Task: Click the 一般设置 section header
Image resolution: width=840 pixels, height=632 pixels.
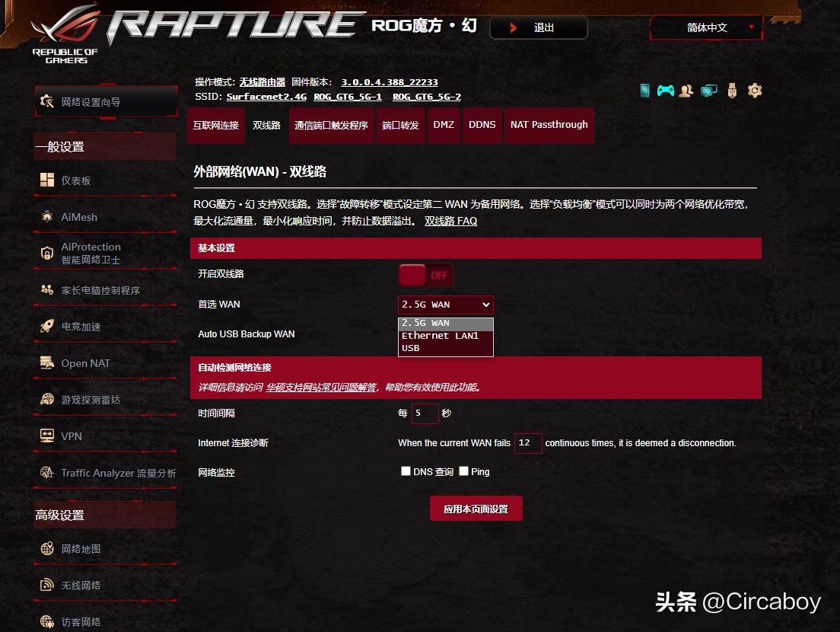Action: coord(105,146)
